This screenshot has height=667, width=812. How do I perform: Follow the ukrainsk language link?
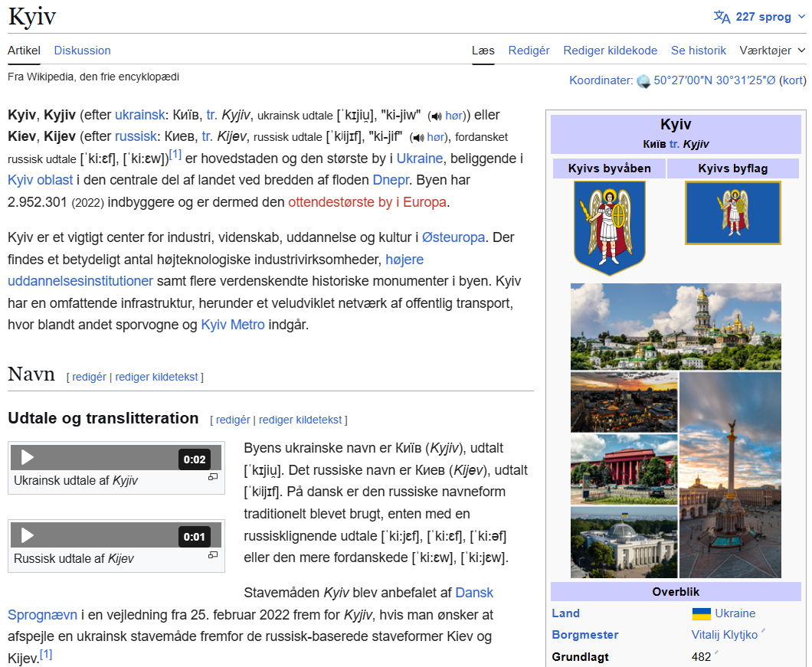140,115
